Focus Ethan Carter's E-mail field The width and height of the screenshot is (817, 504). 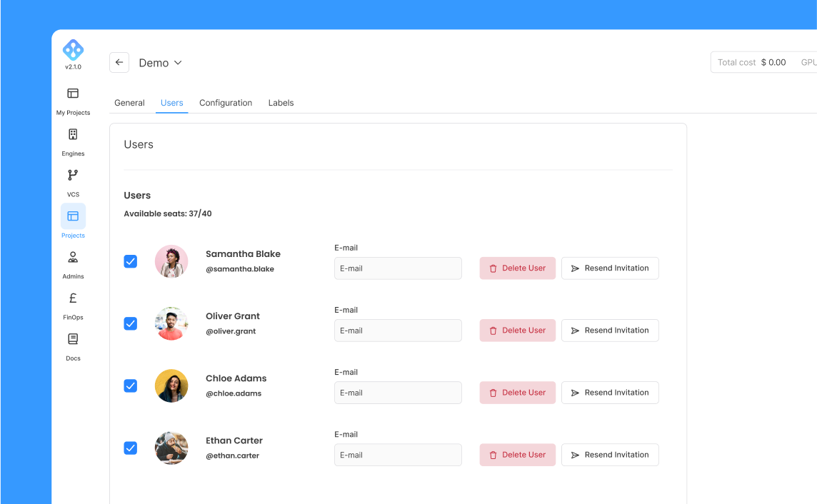(x=398, y=455)
